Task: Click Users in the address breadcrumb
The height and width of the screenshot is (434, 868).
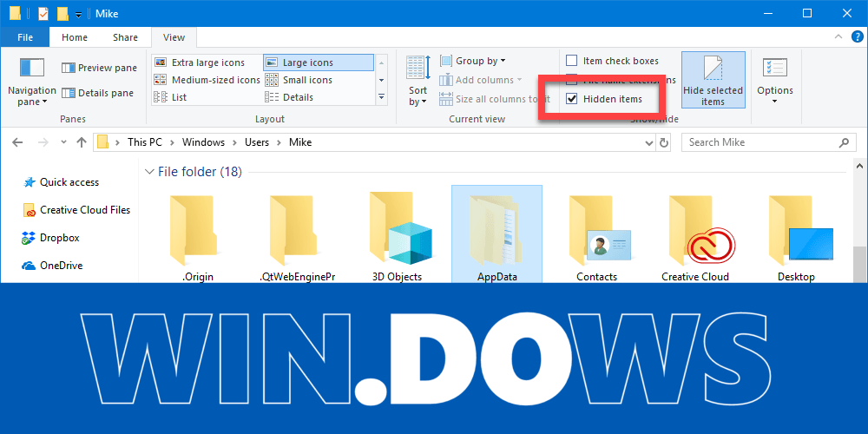Action: coord(257,142)
